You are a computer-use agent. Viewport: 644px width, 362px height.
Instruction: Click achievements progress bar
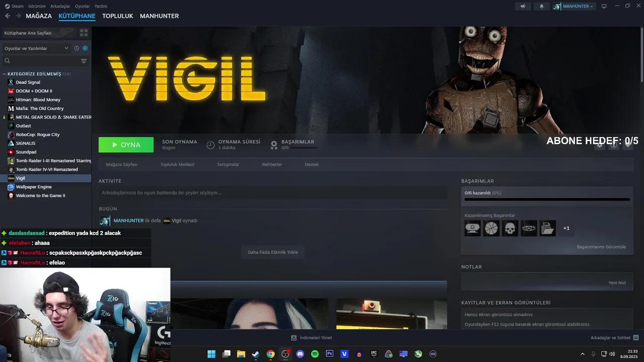click(547, 200)
